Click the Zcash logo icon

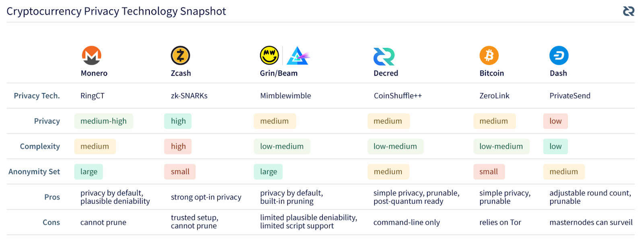(x=180, y=56)
